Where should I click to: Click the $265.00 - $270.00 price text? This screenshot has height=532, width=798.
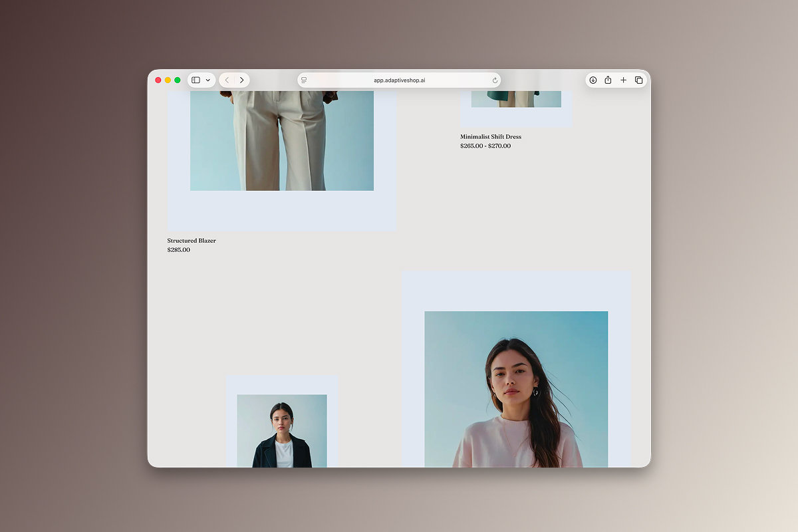485,146
